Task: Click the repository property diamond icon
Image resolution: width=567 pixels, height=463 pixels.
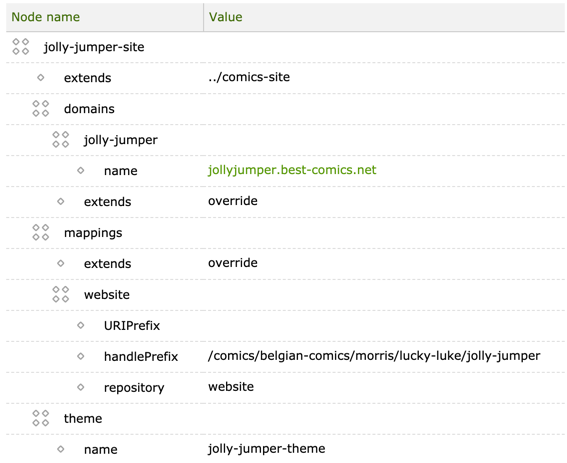Action: 81,387
